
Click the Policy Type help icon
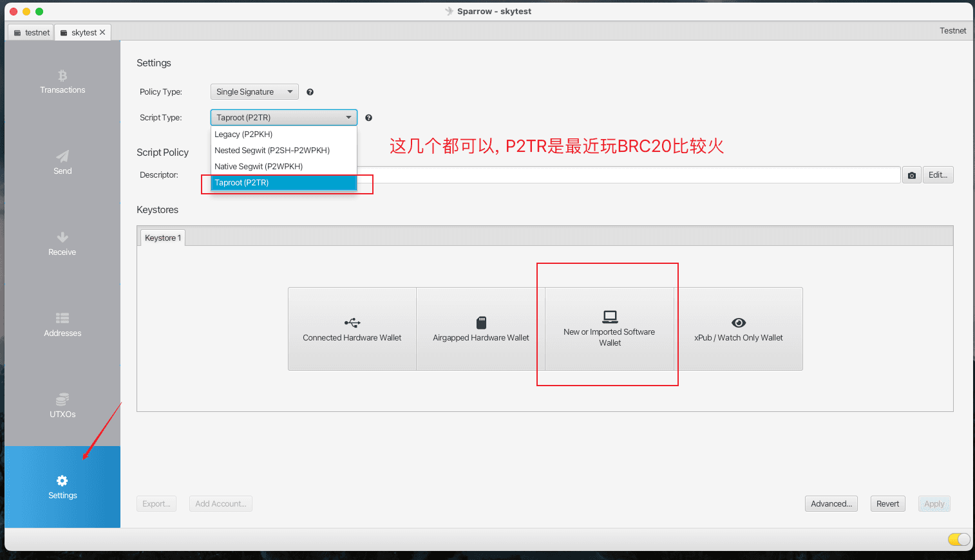[310, 92]
